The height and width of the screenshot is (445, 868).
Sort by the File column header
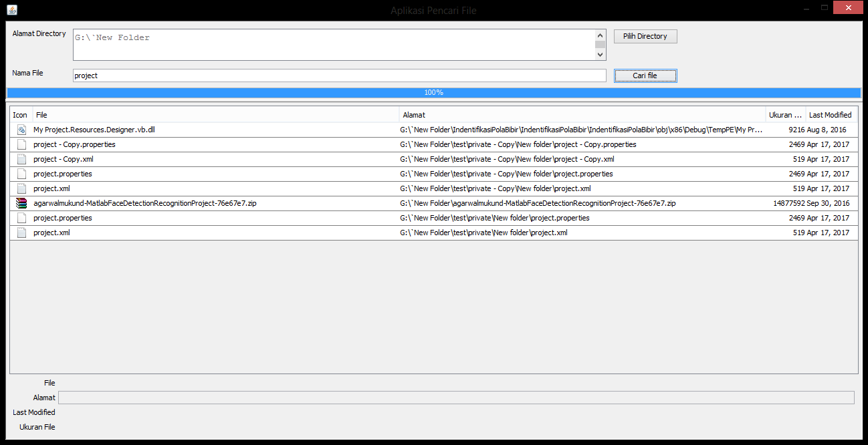click(215, 115)
